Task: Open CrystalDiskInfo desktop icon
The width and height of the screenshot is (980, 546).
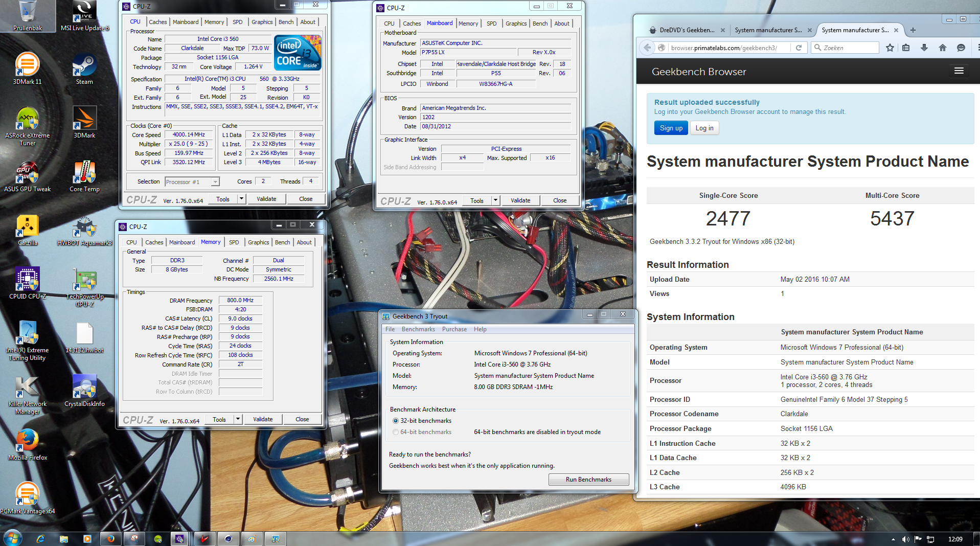Action: [x=84, y=391]
